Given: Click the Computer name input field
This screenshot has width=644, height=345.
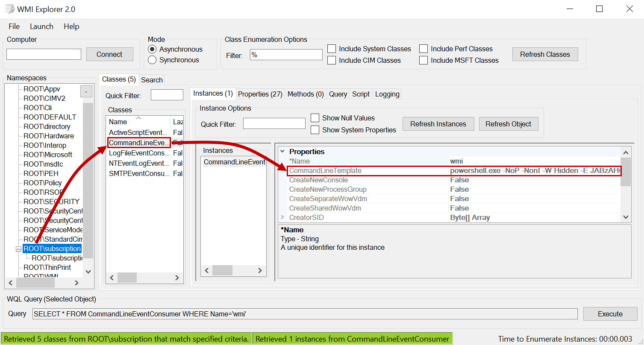Looking at the screenshot, I should 44,54.
